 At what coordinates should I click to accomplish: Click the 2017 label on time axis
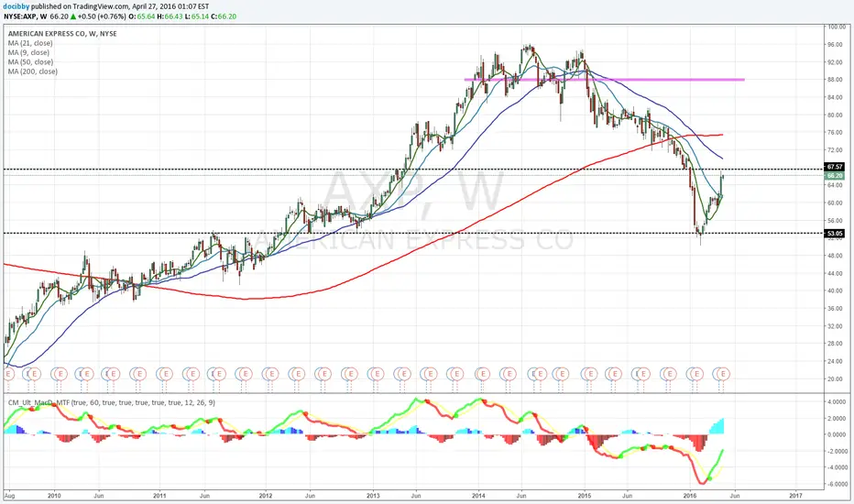pos(795,495)
